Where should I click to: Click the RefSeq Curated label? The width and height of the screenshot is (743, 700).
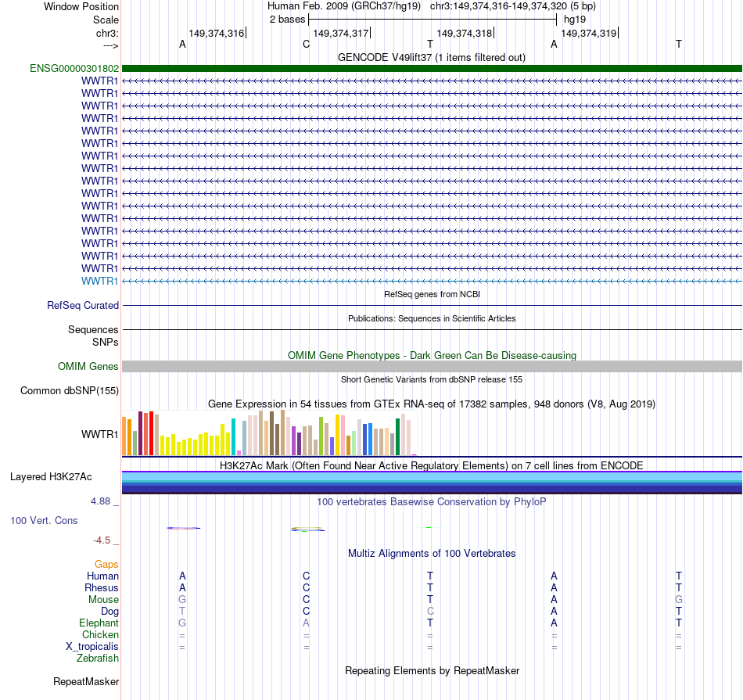82,305
